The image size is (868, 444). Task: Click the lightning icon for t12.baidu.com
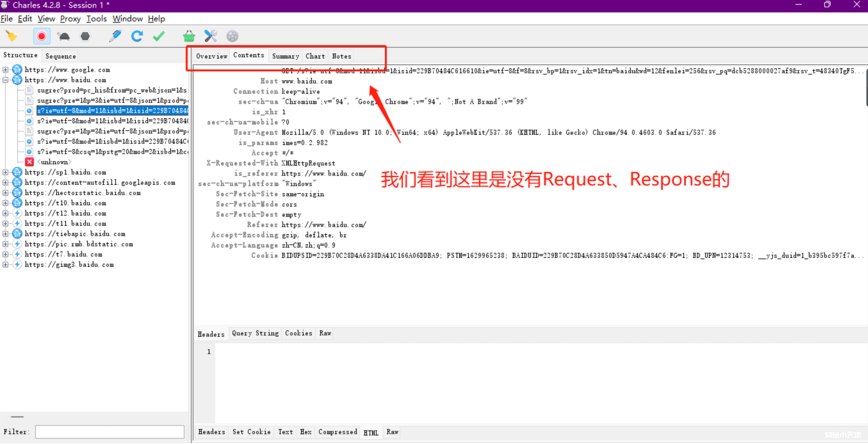click(x=17, y=213)
